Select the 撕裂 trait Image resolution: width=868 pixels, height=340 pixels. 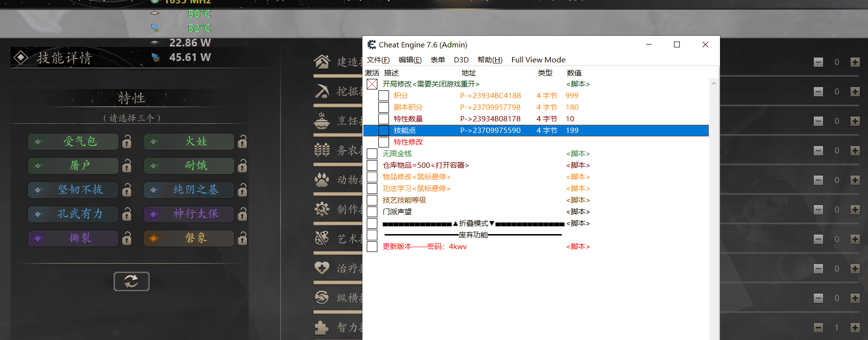(73, 238)
